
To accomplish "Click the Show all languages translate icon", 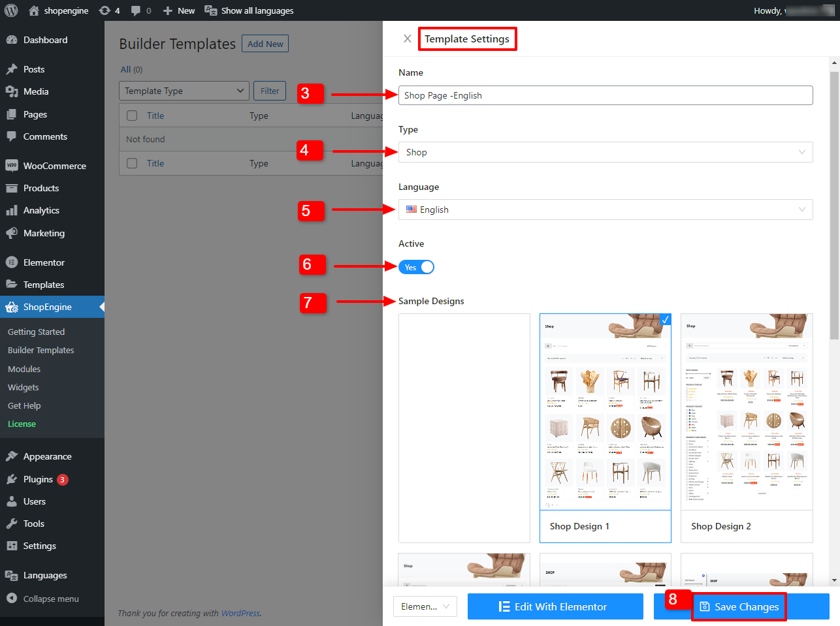I will coord(211,10).
